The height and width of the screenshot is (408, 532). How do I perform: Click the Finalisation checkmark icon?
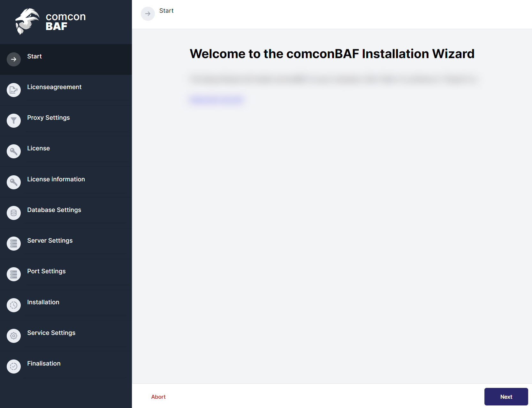pos(14,366)
